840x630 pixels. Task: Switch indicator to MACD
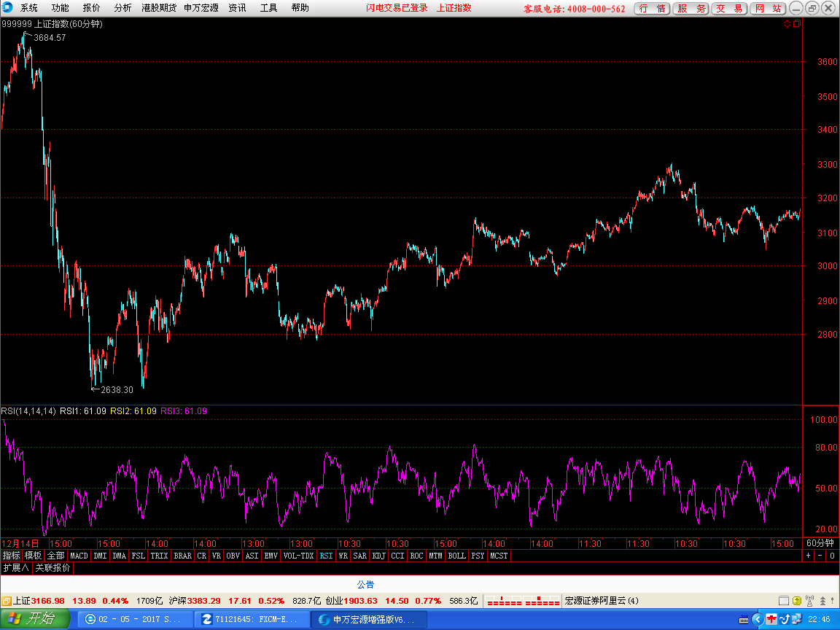[79, 556]
